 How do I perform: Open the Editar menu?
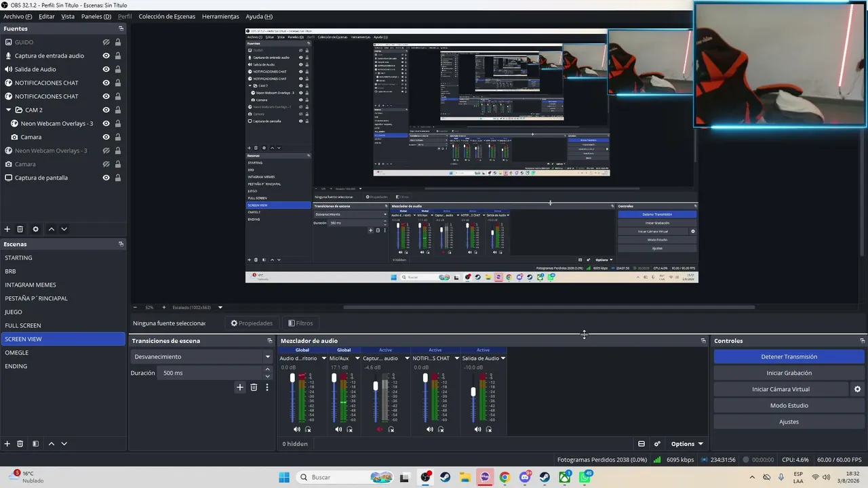pyautogui.click(x=47, y=16)
